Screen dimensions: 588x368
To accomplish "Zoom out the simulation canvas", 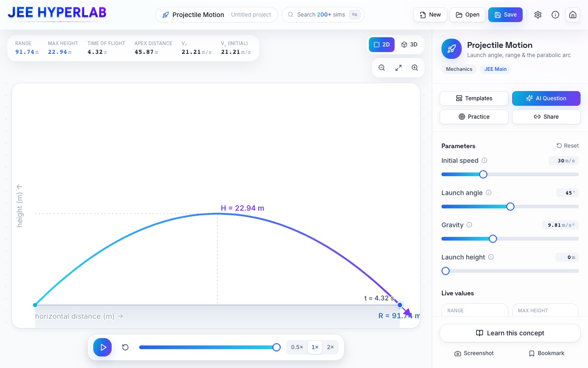I will pos(382,68).
